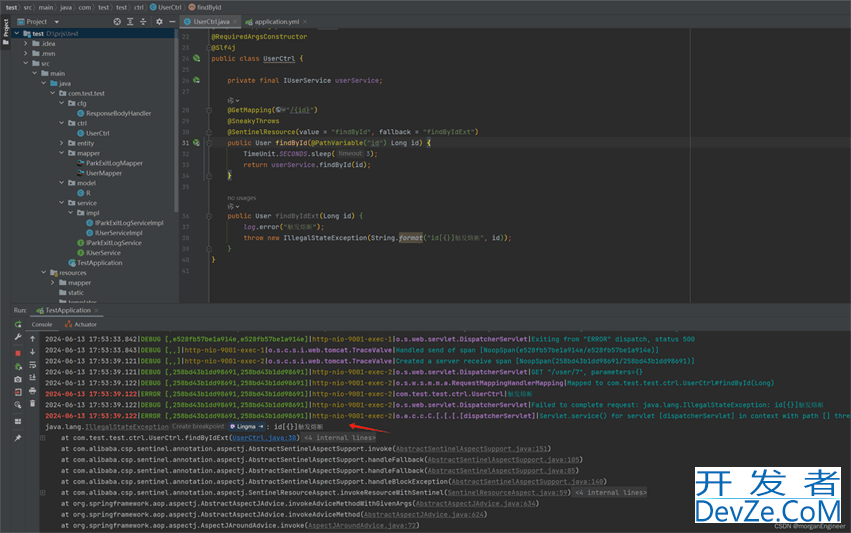The image size is (851, 533).
Task: Open AbstractSentinelAspectSupport.java:151 link
Action: click(x=471, y=449)
